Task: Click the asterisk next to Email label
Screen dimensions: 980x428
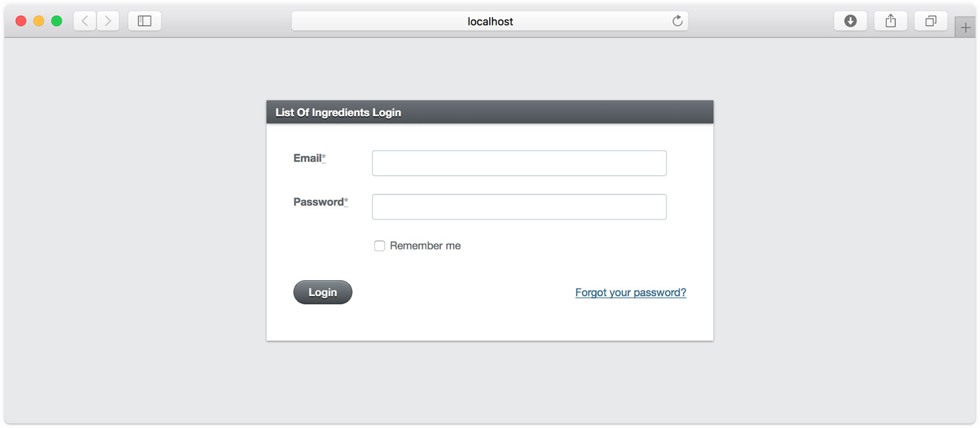Action: pyautogui.click(x=325, y=158)
